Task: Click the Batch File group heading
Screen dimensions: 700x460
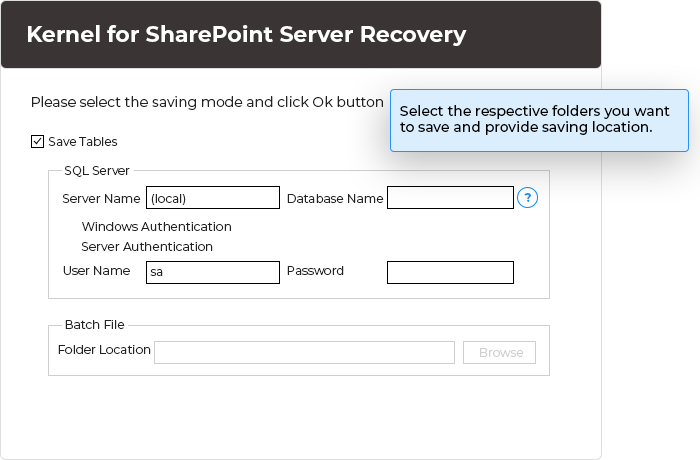Action: pyautogui.click(x=94, y=325)
